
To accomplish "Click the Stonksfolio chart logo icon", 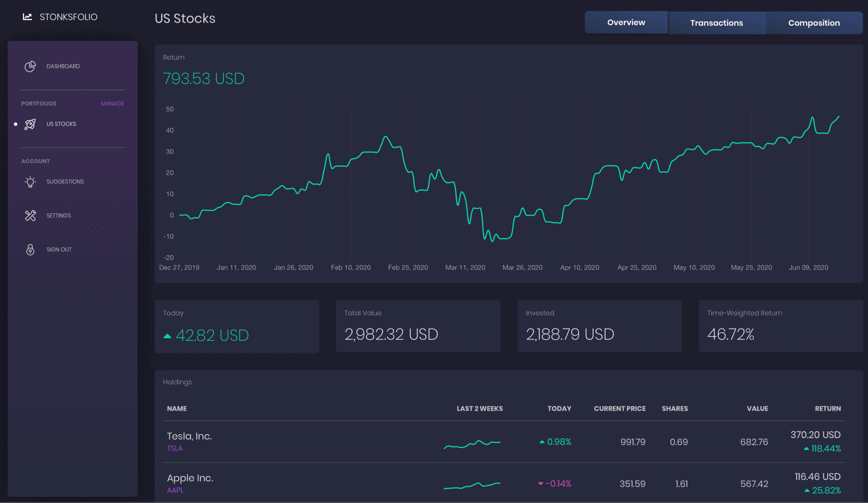I will pos(27,17).
